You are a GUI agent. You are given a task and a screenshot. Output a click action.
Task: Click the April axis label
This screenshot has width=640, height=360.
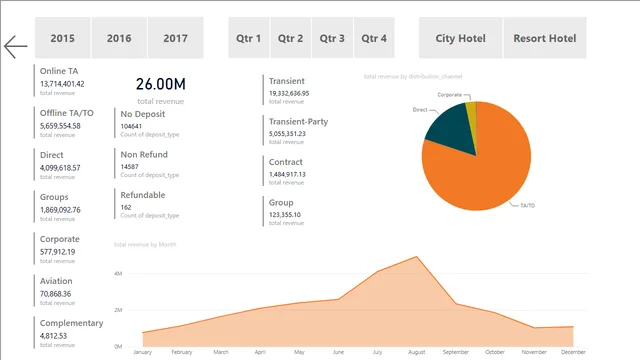pyautogui.click(x=260, y=352)
